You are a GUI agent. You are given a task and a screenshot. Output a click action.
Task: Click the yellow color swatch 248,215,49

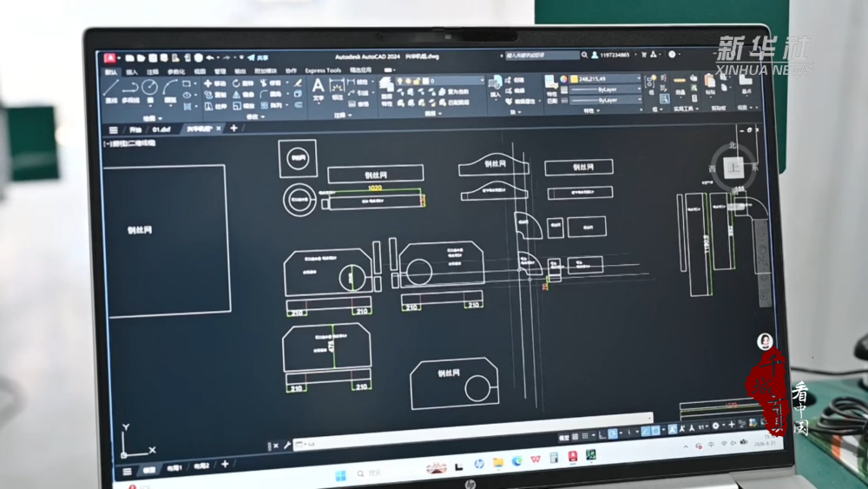(574, 79)
